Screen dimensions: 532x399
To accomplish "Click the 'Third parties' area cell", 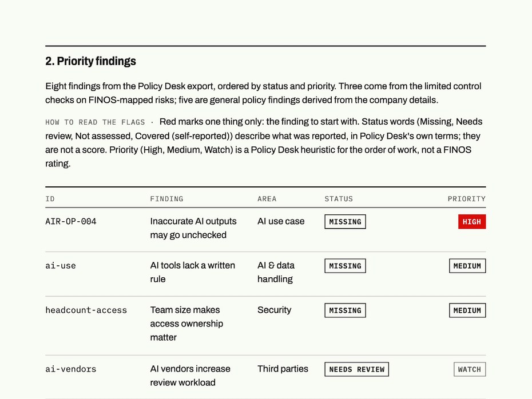I will [x=283, y=369].
